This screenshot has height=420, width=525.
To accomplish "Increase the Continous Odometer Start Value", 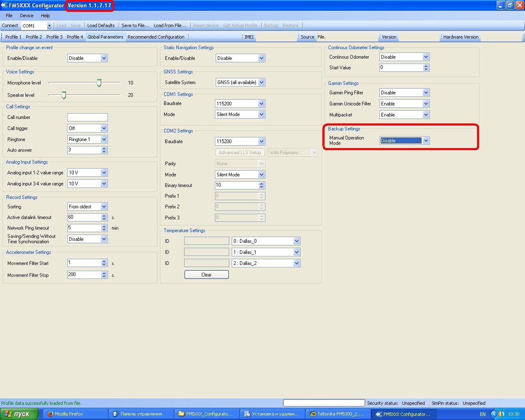I will (x=426, y=66).
